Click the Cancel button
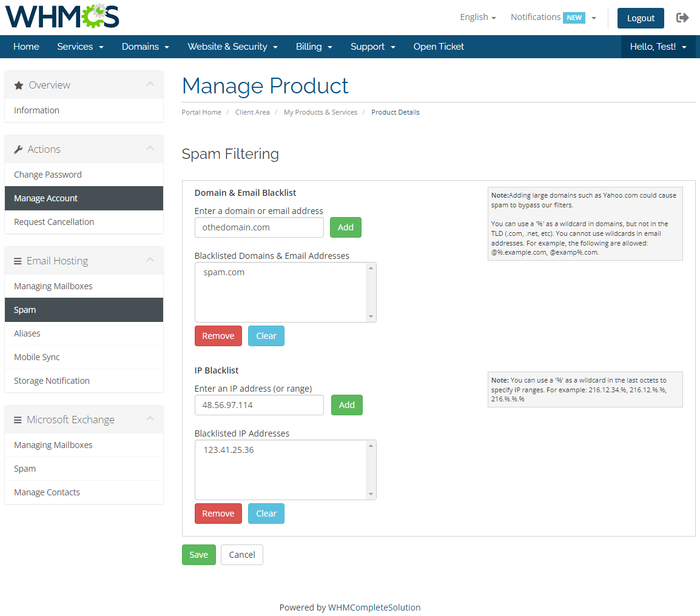Image resolution: width=700 pixels, height=616 pixels. tap(242, 554)
